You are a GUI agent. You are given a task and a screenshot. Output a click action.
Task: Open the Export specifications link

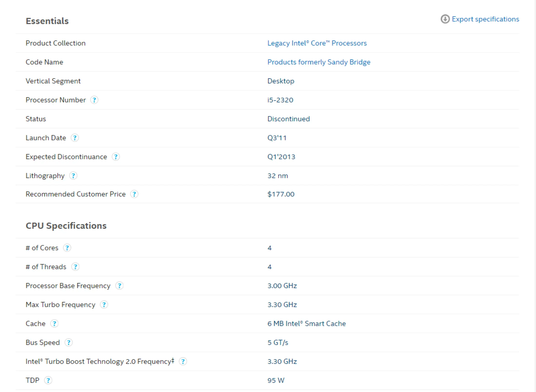pos(485,19)
